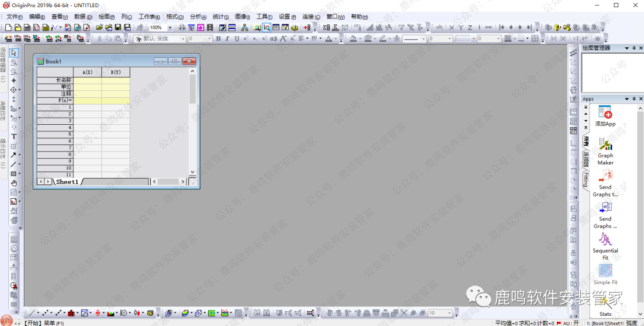Open the 100% zoom dropdown
Screen dimensions: 644x326
point(170,27)
